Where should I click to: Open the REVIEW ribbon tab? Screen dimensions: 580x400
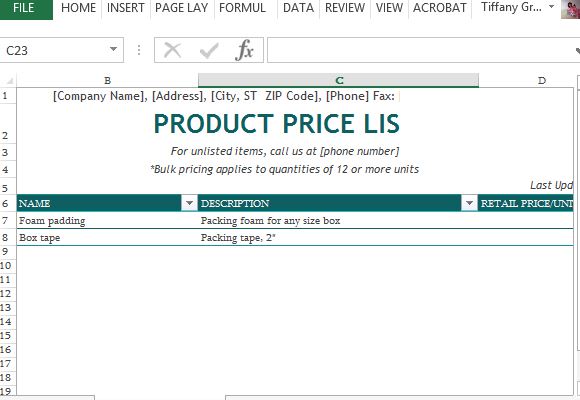coord(345,8)
